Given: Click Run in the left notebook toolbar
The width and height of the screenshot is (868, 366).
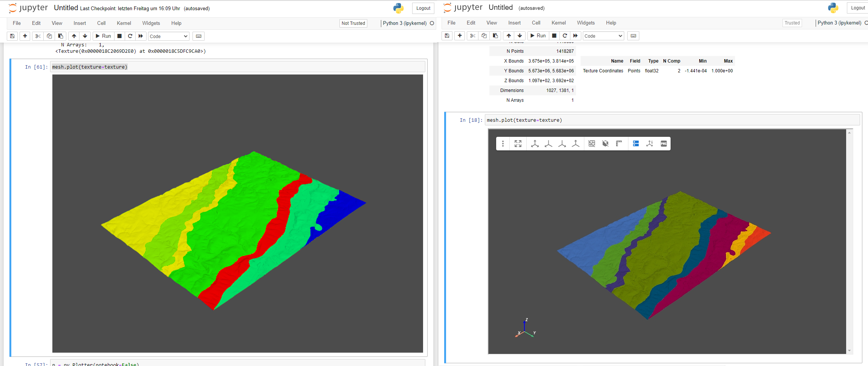Looking at the screenshot, I should [x=103, y=36].
